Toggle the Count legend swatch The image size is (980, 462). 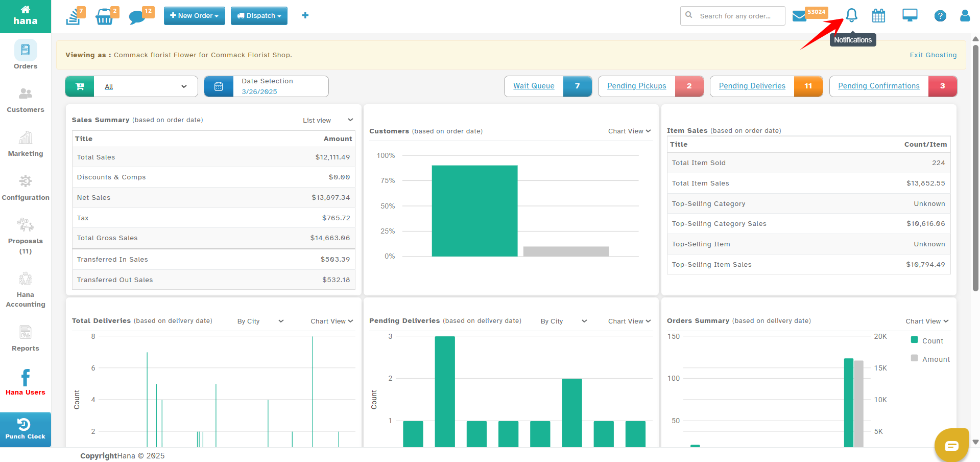coord(914,340)
